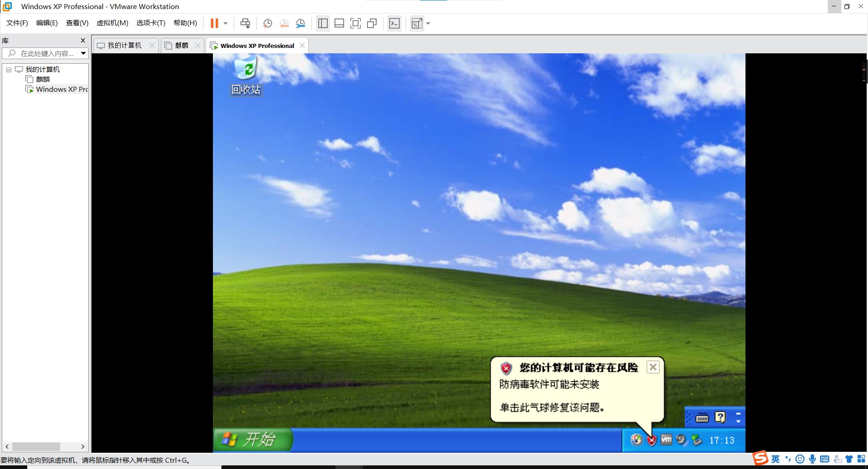Image resolution: width=868 pixels, height=469 pixels.
Task: Select 我的计算机 in the library tree
Action: point(42,70)
